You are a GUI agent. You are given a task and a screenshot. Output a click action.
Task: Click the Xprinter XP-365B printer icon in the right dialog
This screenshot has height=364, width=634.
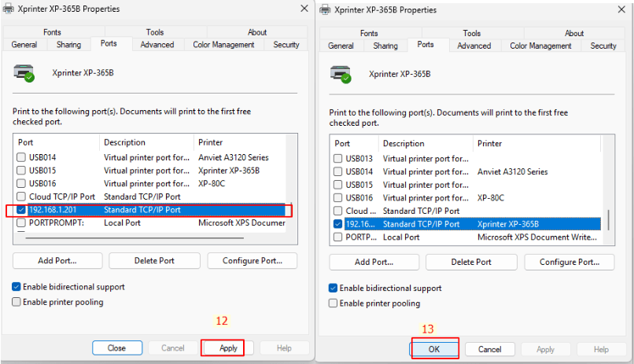pos(341,75)
